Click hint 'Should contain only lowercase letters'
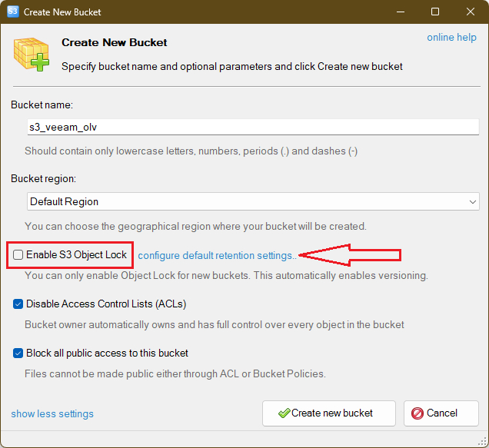Image resolution: width=489 pixels, height=448 pixels. [109, 151]
